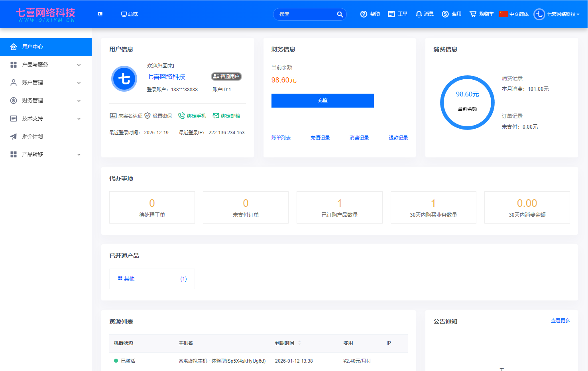
Task: Open the 购物车 shopping cart
Action: click(472, 14)
